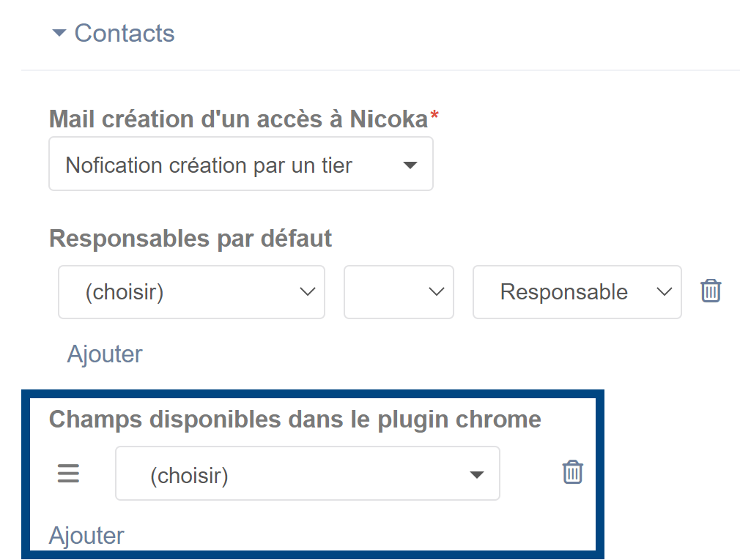Collapse the Contacts section triangle
The height and width of the screenshot is (560, 740).
coord(59,33)
